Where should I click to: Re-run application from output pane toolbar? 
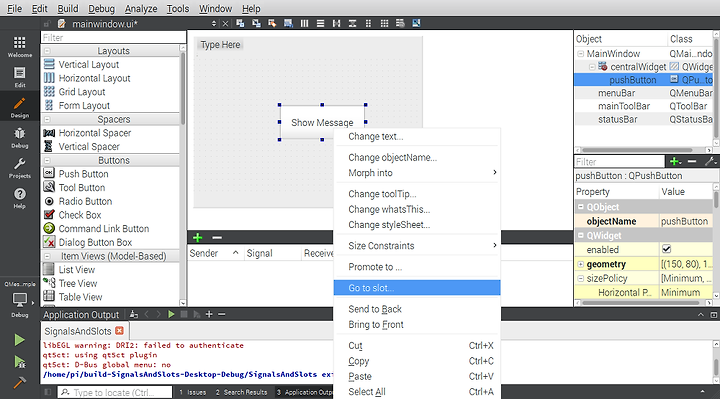(171, 314)
